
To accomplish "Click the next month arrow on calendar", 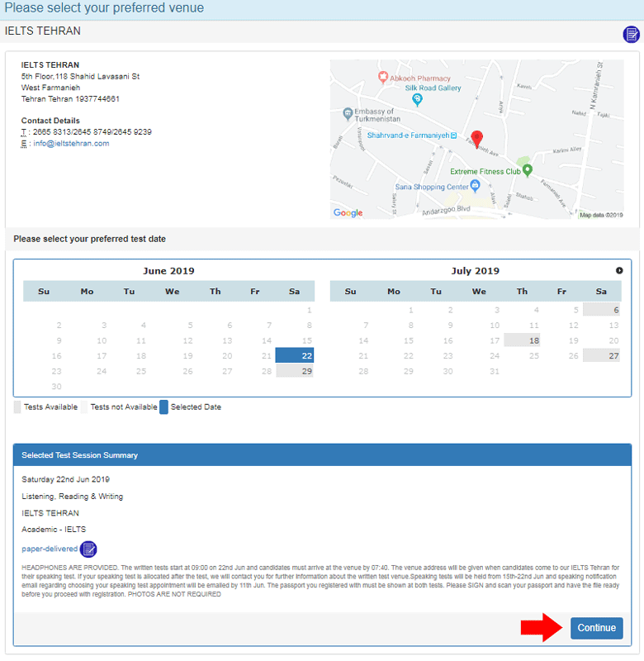I will 619,270.
